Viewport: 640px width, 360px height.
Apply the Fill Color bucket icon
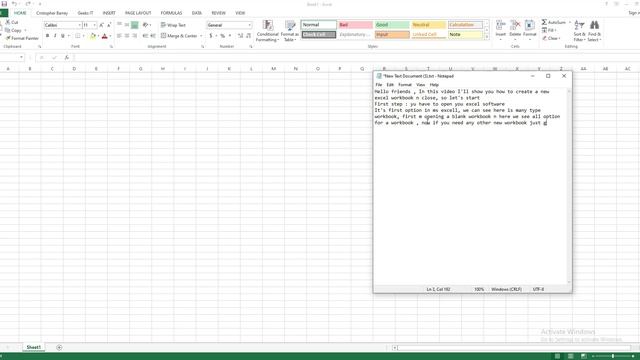93,36
